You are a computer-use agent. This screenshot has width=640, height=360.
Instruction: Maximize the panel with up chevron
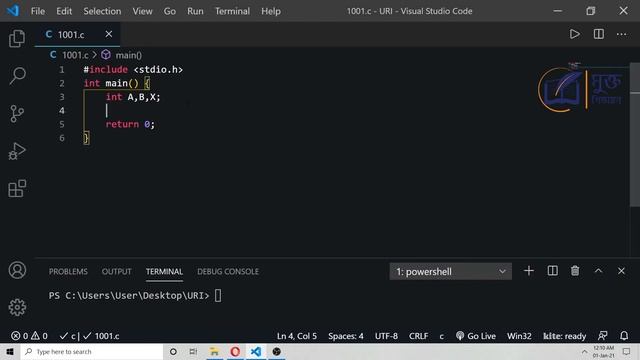(x=598, y=271)
